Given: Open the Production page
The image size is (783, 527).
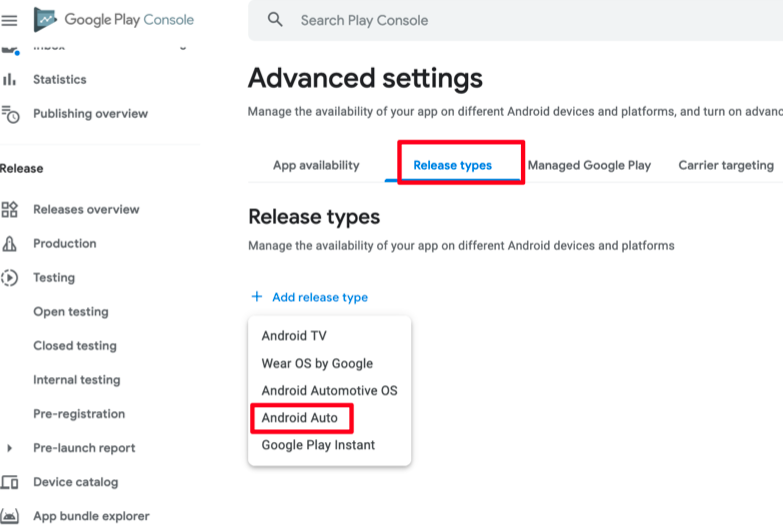Looking at the screenshot, I should [x=65, y=243].
